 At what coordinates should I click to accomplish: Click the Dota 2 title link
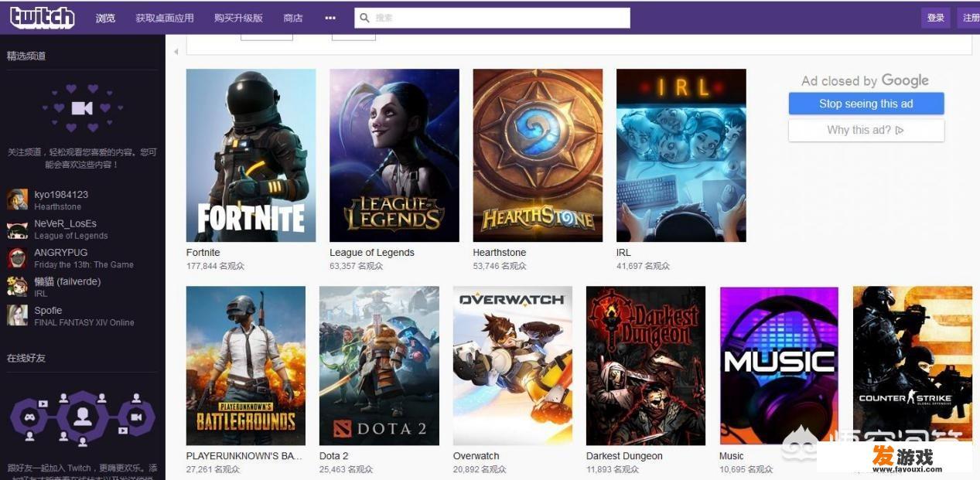click(x=334, y=456)
